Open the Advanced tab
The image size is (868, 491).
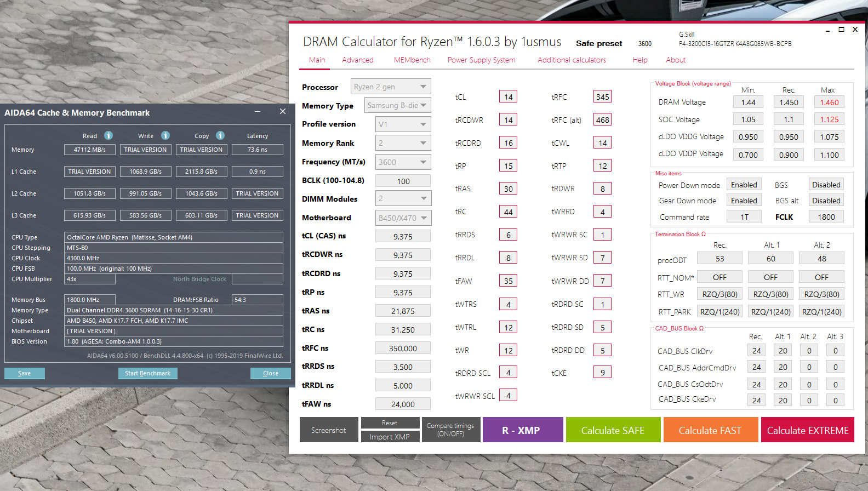pos(358,60)
